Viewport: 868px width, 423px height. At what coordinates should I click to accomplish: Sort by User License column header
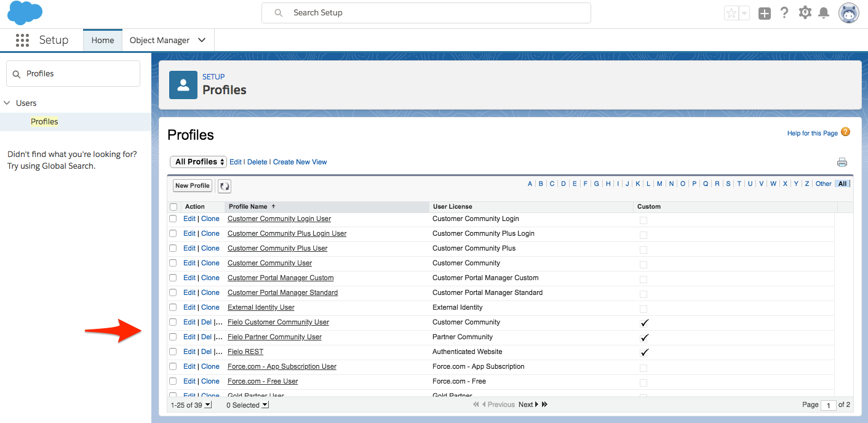coord(453,207)
